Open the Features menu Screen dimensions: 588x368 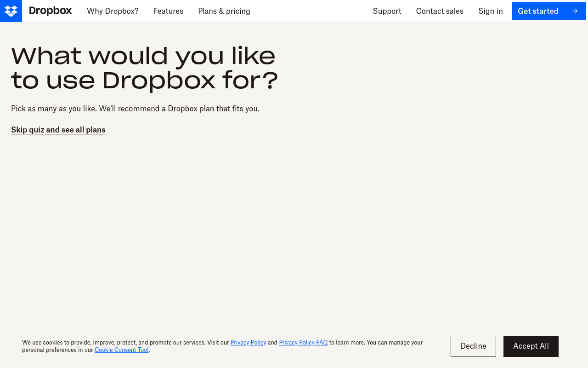point(168,11)
